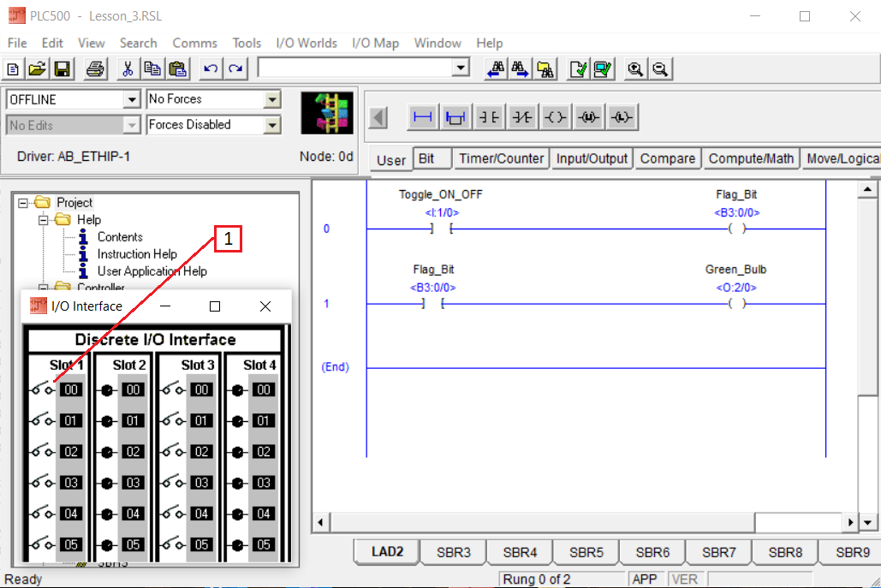Click the horizontal scrollbar in ladder view
Image resolution: width=881 pixels, height=588 pixels.
(542, 522)
